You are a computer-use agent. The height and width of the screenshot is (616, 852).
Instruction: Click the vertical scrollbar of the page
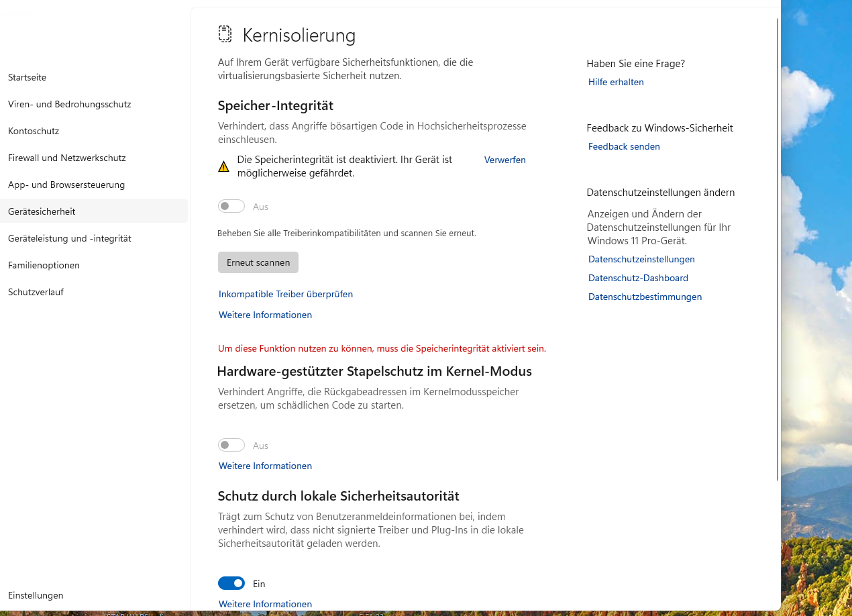pyautogui.click(x=778, y=248)
